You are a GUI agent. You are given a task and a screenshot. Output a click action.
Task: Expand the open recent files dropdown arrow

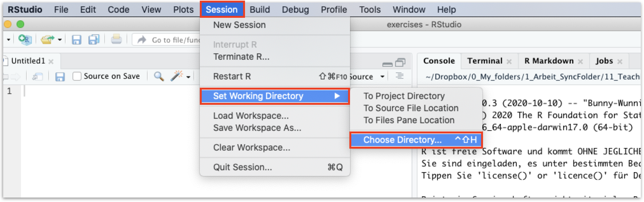coord(59,40)
